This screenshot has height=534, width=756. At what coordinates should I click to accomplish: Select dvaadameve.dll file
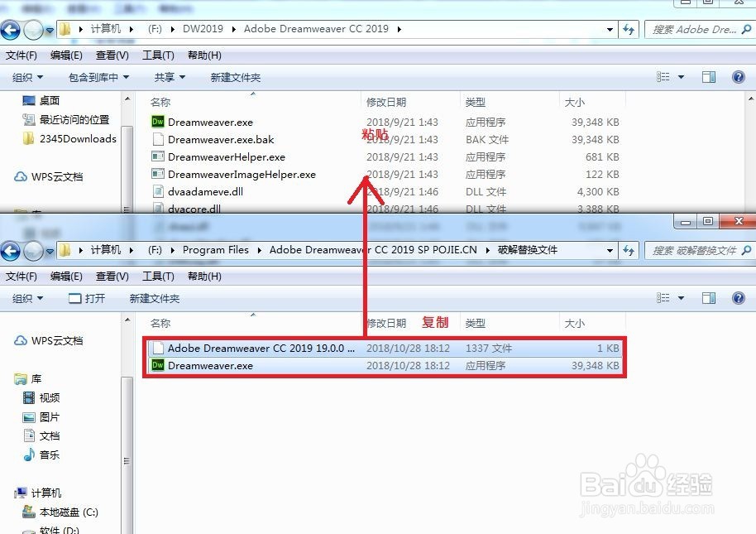pos(205,192)
